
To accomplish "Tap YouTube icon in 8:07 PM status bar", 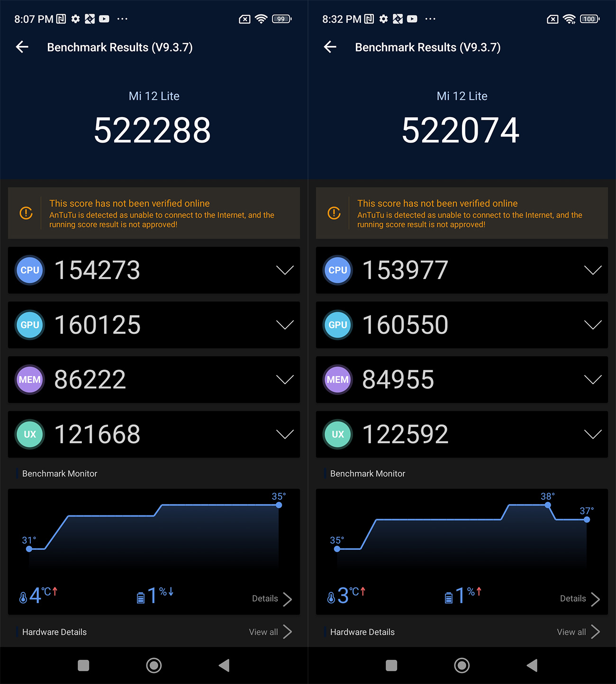I will coord(104,19).
